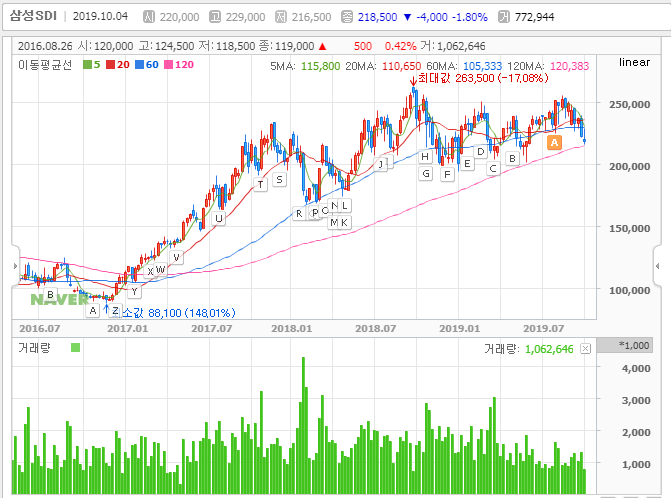
Task: Click the 250,000 price axis label
Action: coord(629,104)
